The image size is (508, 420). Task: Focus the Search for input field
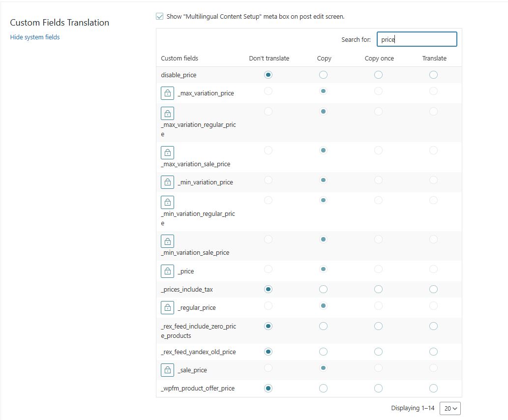click(x=417, y=39)
